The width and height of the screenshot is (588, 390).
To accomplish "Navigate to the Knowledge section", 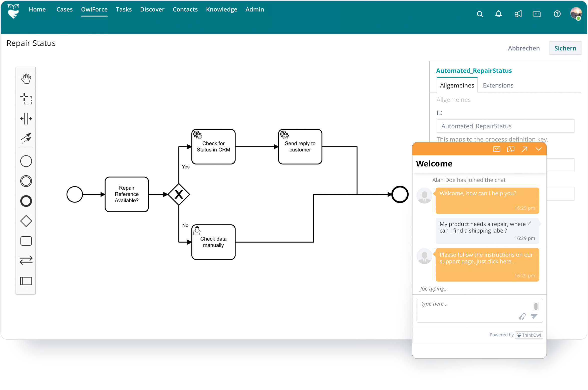I will pyautogui.click(x=221, y=9).
